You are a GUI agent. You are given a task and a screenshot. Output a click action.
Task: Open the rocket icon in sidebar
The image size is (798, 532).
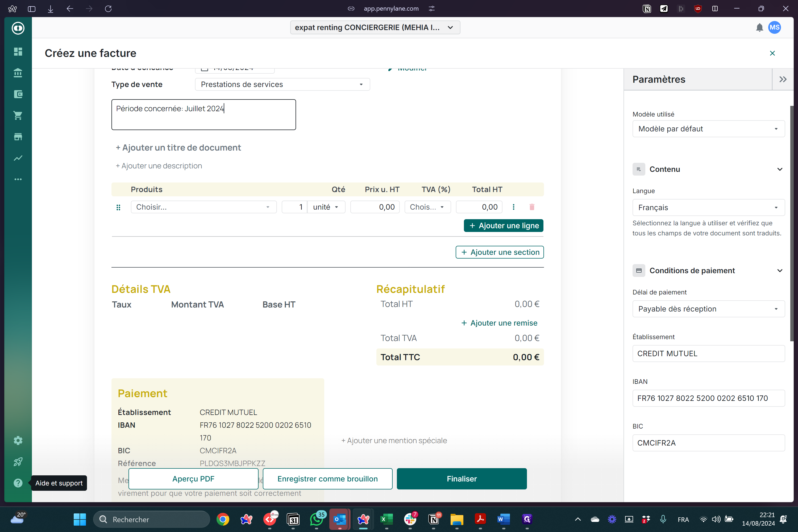18,462
